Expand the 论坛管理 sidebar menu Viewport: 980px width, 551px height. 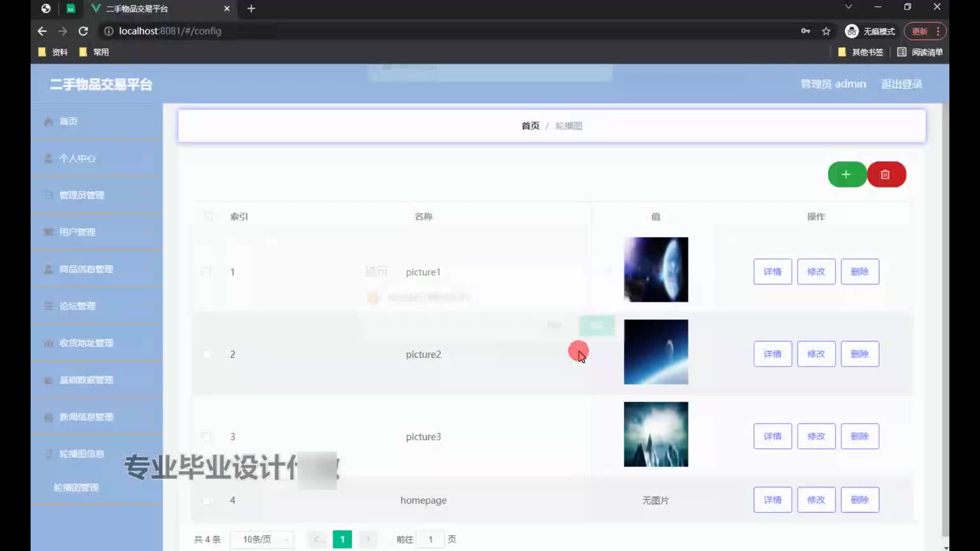(97, 306)
